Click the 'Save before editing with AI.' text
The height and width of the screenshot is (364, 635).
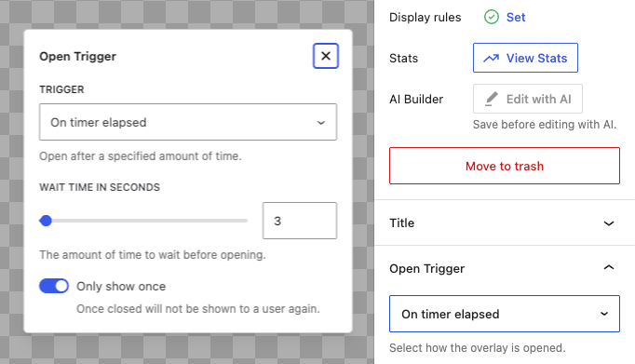point(545,125)
